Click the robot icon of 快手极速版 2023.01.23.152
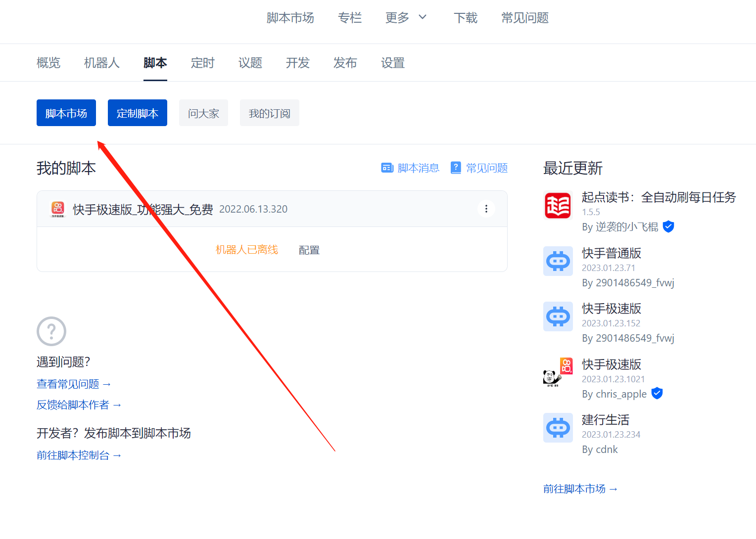756x539 pixels. coord(558,316)
